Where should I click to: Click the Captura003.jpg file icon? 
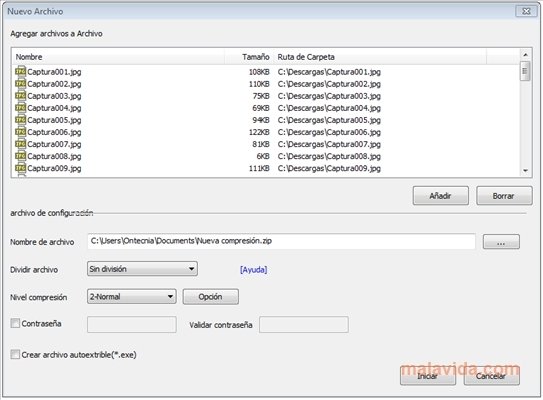[20, 96]
